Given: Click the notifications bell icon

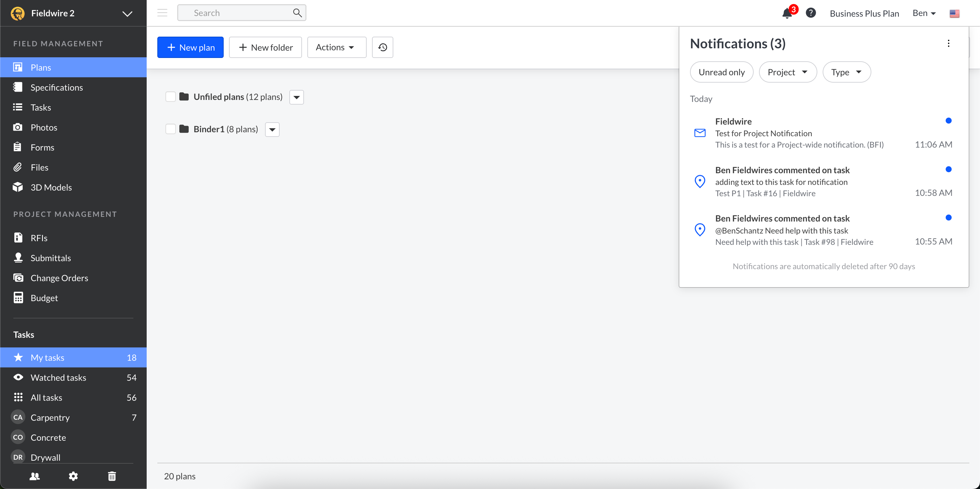Looking at the screenshot, I should tap(787, 13).
